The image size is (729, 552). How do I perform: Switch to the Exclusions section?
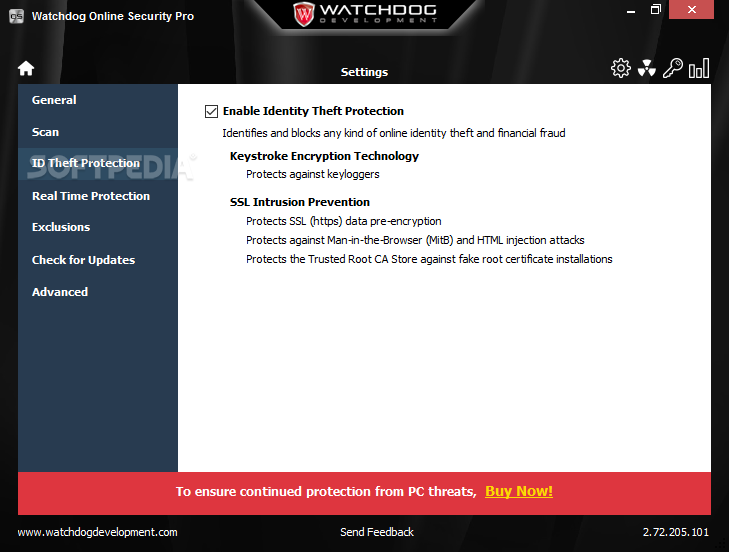pyautogui.click(x=98, y=227)
